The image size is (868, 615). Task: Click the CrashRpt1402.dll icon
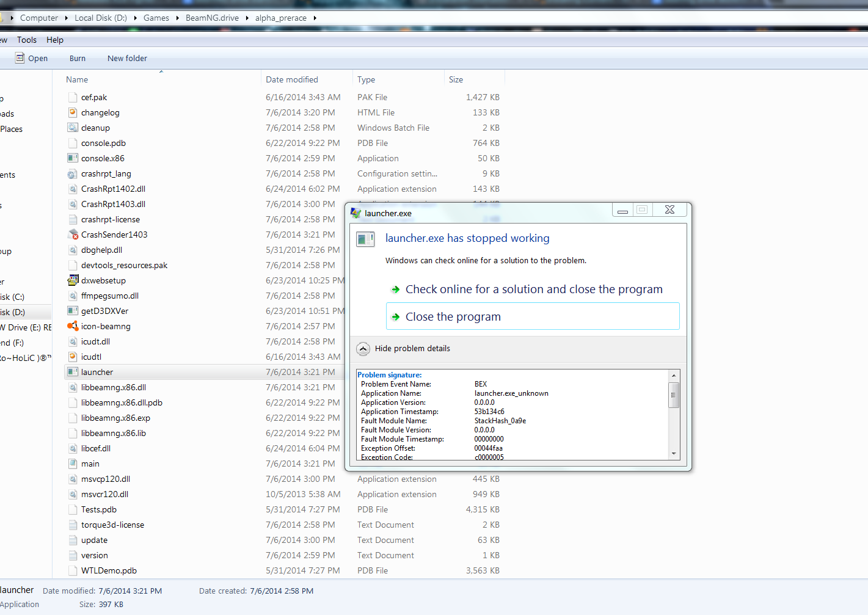pyautogui.click(x=73, y=189)
